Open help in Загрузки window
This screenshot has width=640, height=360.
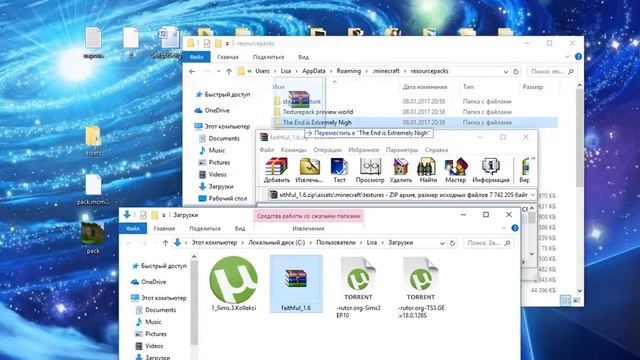click(515, 228)
